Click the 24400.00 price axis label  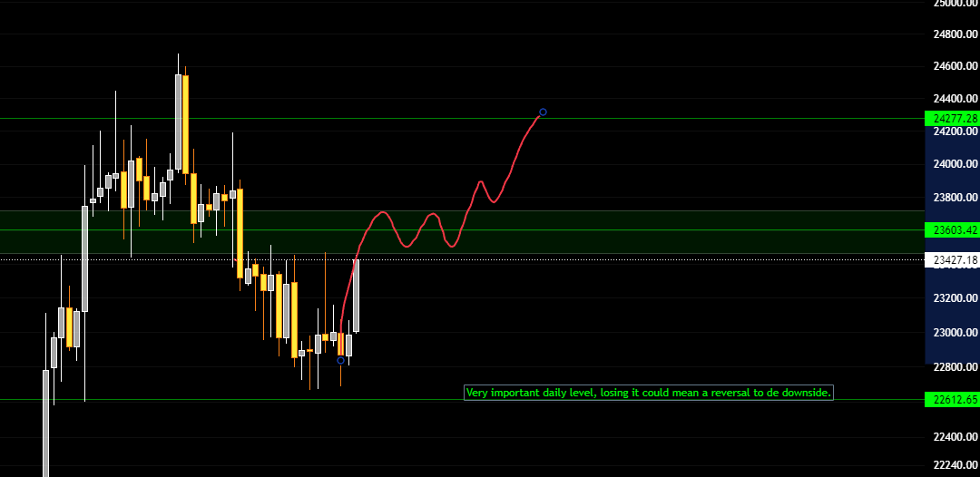pos(955,99)
